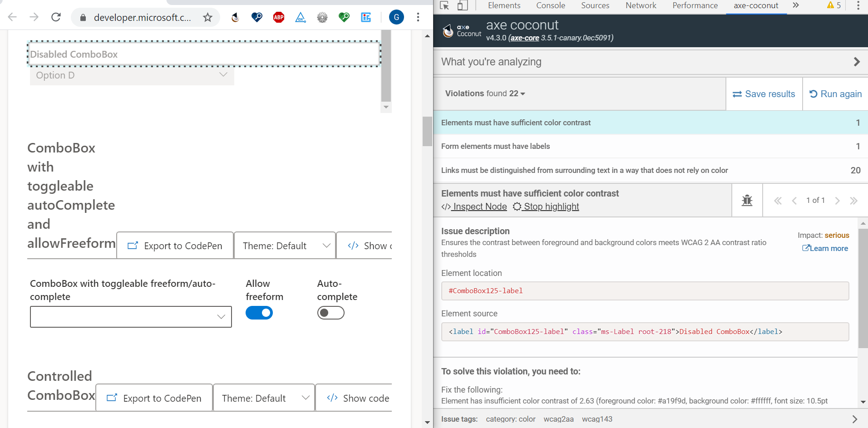Click the bug report icon in axe panel
868x428 pixels.
[747, 200]
